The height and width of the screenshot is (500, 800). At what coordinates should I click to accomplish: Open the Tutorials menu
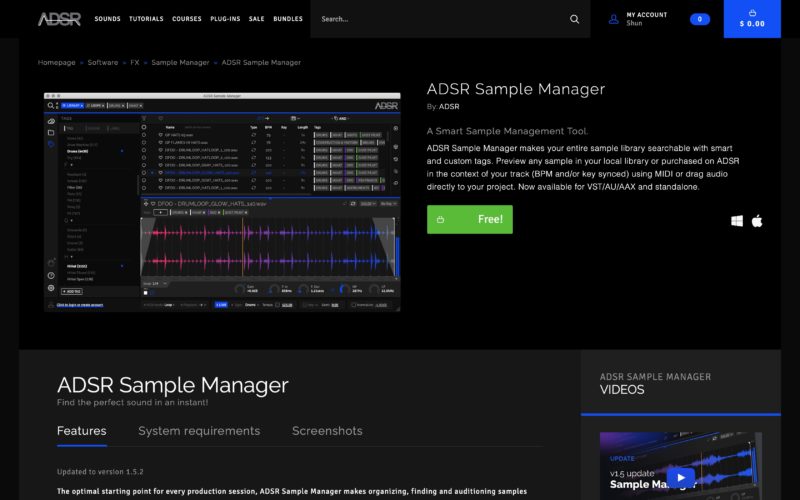pos(146,19)
